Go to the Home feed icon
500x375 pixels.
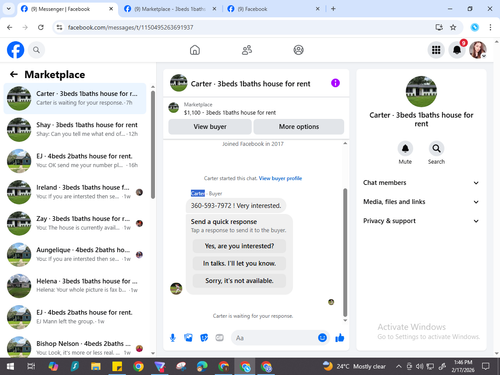tap(195, 50)
